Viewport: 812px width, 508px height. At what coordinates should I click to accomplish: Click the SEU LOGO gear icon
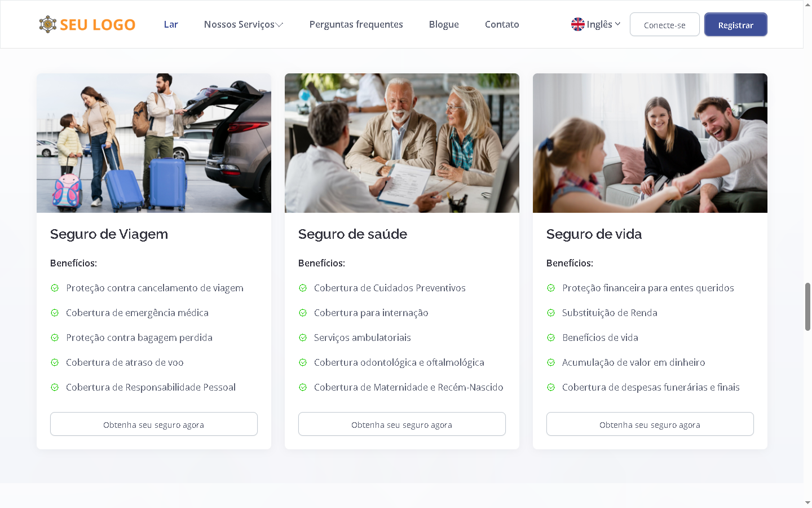[48, 24]
